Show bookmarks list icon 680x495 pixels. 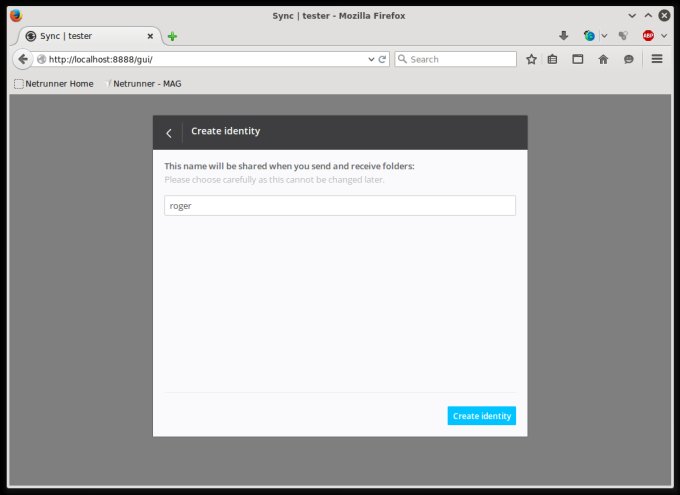(552, 59)
